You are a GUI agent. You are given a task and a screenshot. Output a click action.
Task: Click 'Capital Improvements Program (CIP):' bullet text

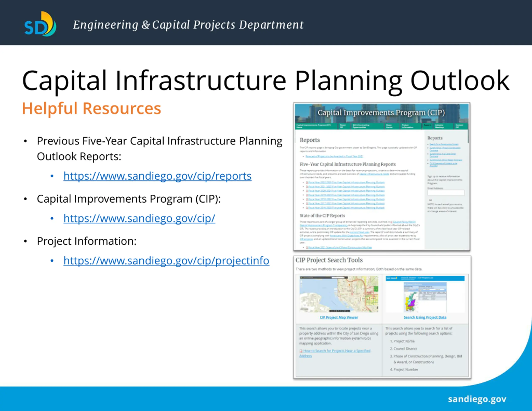click(129, 199)
